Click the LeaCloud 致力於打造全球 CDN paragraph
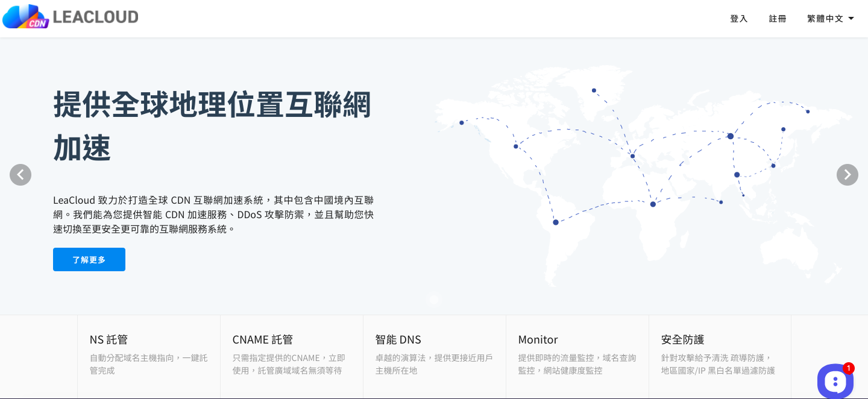Viewport: 868px width, 399px height. click(213, 215)
